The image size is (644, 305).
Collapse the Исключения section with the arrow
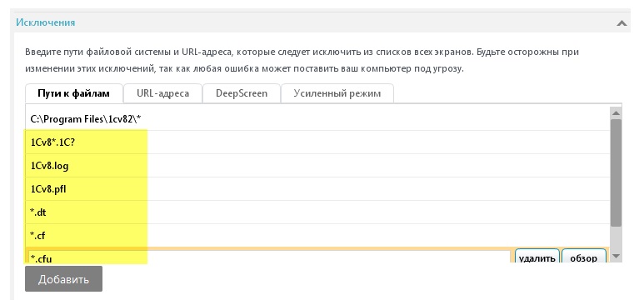pos(622,23)
